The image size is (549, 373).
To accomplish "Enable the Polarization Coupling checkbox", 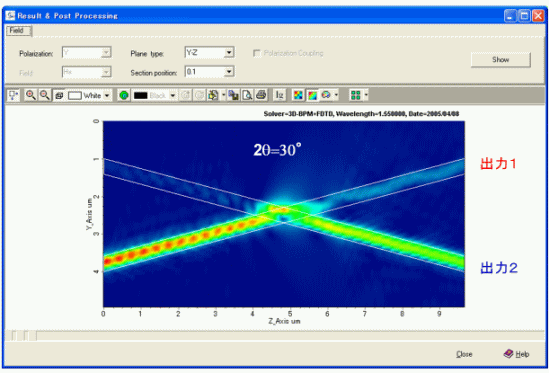I will tap(257, 53).
